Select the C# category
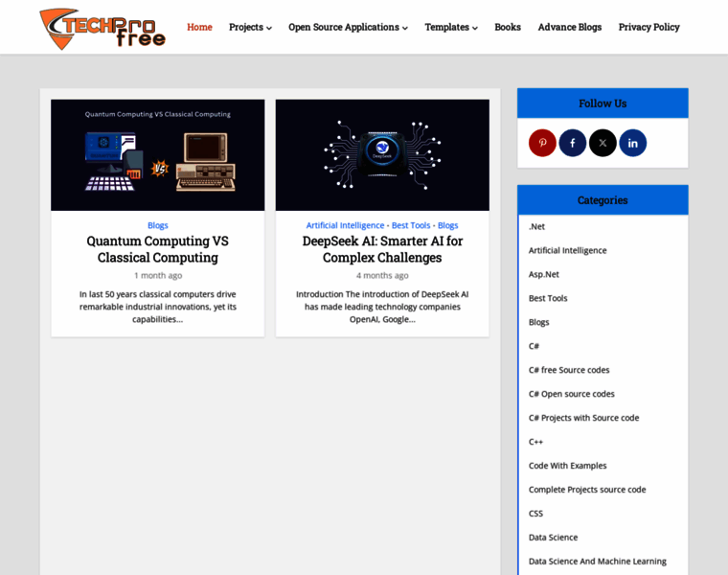This screenshot has width=728, height=575. click(x=534, y=346)
